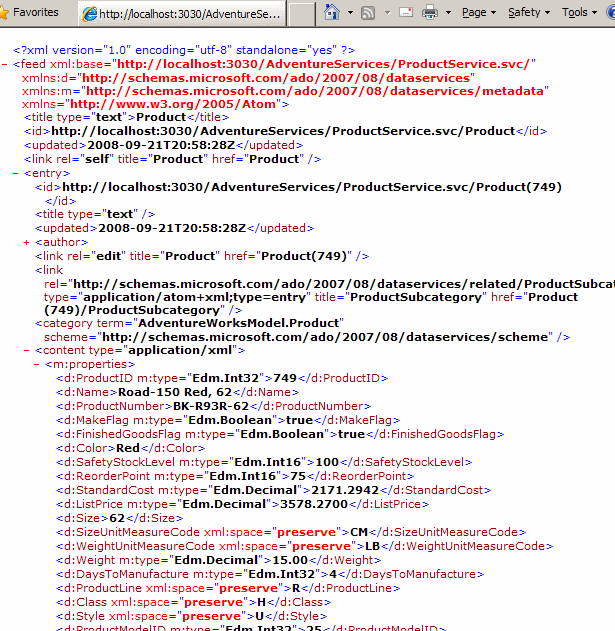615x631 pixels.
Task: Click the Read Mail envelope icon
Action: point(403,13)
